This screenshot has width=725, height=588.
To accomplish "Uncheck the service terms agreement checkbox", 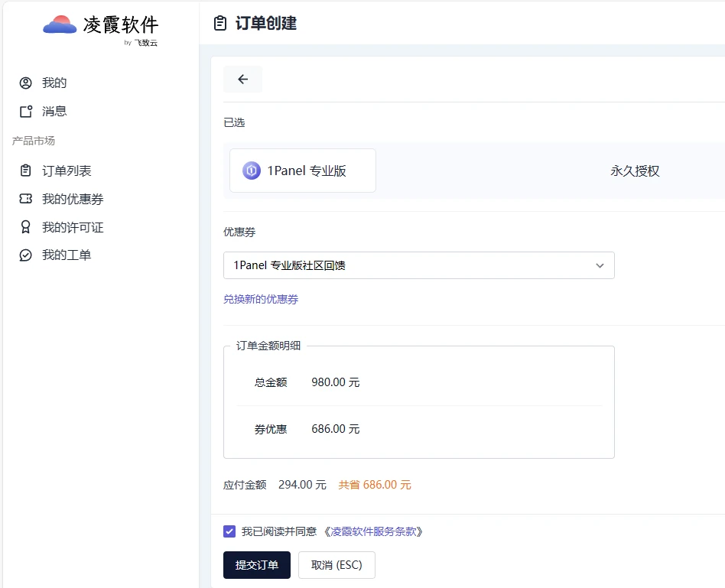I will (229, 531).
